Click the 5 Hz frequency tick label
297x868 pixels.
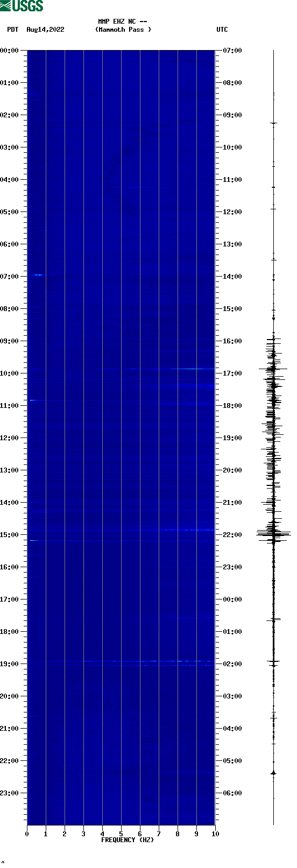121,834
